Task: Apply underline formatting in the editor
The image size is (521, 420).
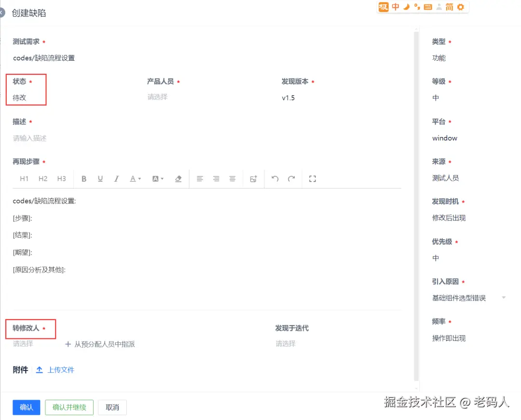Action: (100, 178)
